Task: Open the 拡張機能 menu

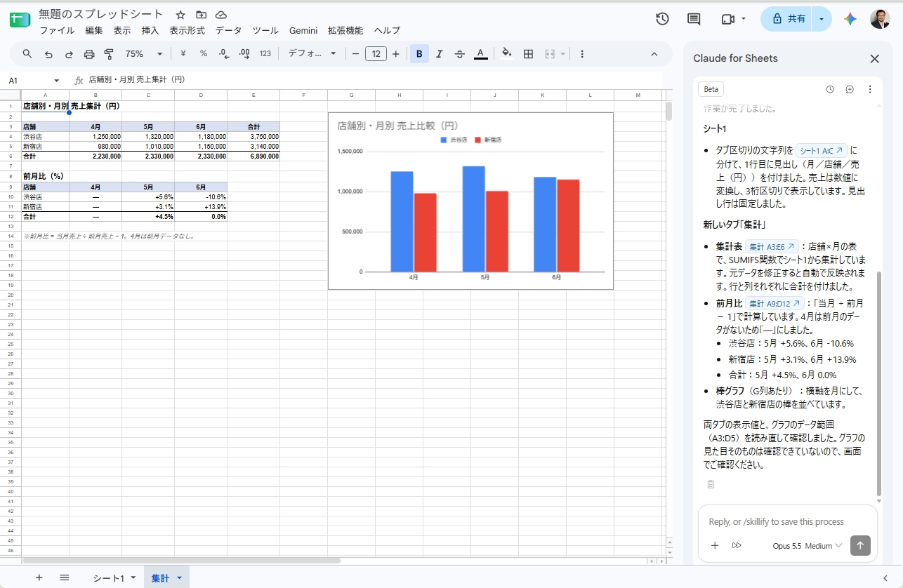Action: [x=345, y=31]
